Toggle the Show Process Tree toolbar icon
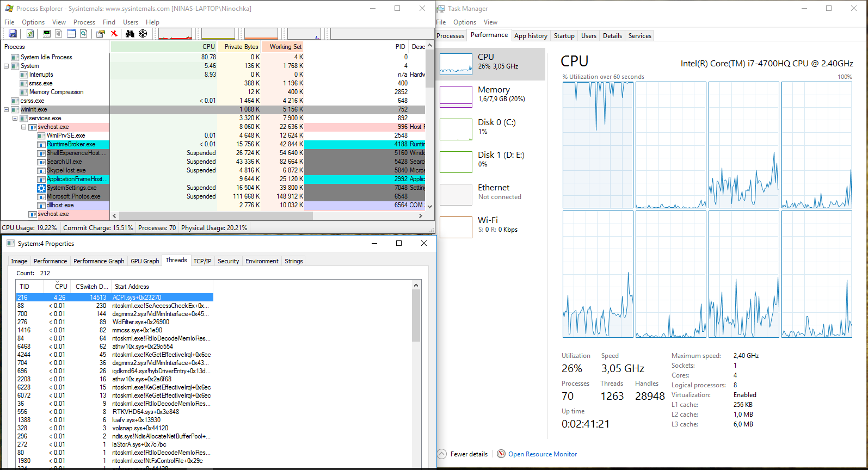 click(59, 34)
